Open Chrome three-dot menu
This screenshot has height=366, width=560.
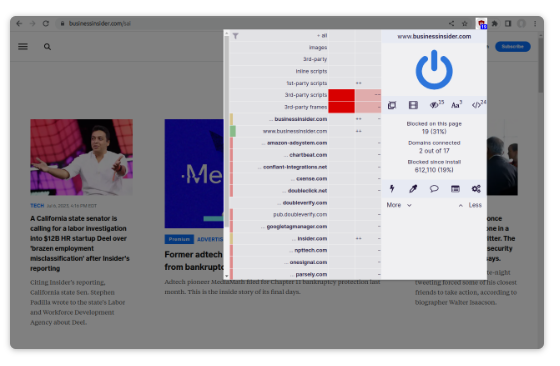tap(535, 24)
